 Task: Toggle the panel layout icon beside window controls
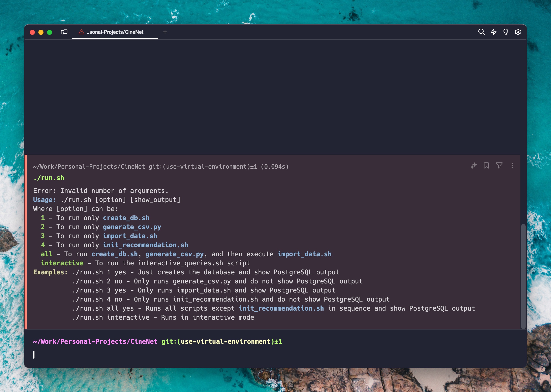pyautogui.click(x=64, y=32)
